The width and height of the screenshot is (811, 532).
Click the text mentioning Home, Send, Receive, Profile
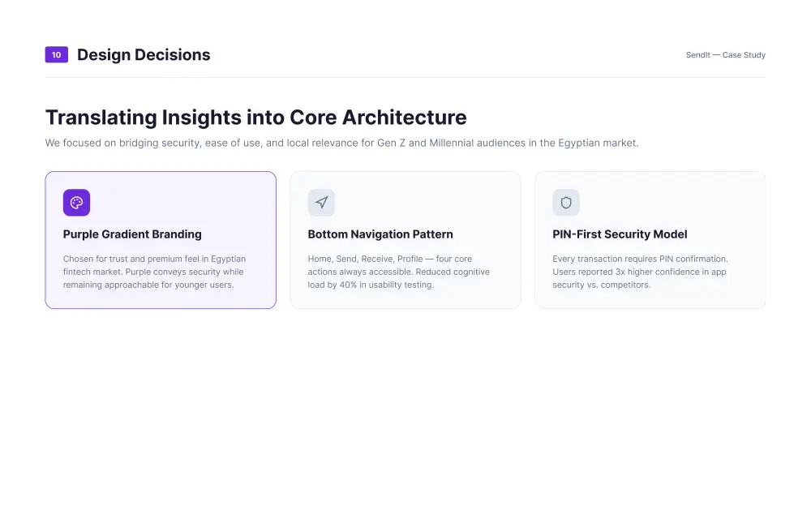click(399, 272)
